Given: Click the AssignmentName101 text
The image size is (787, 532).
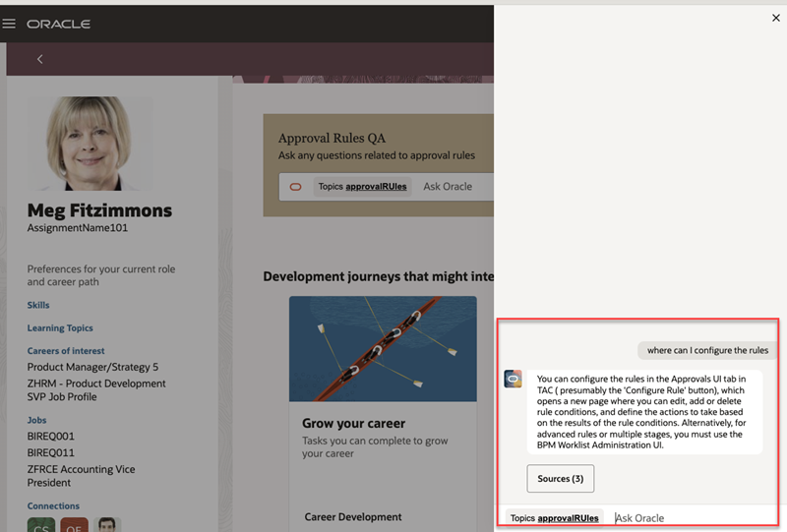Looking at the screenshot, I should [78, 228].
